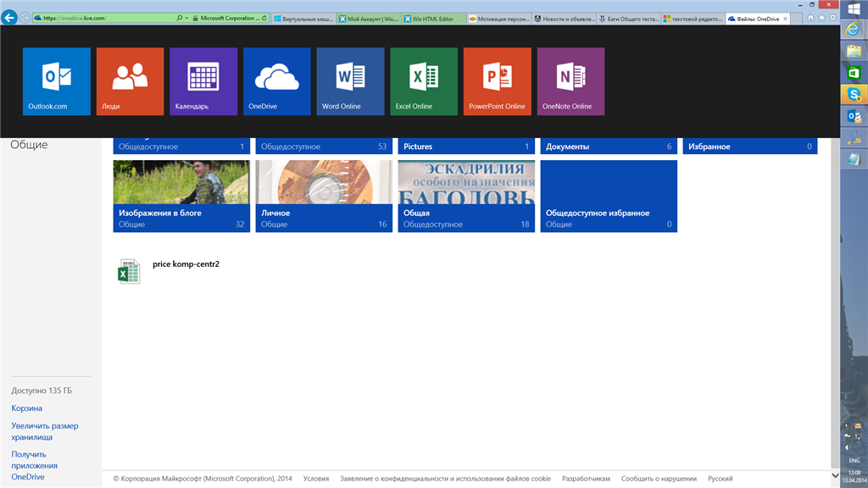Open the Календарь calendar tile
The width and height of the screenshot is (868, 488).
click(x=203, y=81)
